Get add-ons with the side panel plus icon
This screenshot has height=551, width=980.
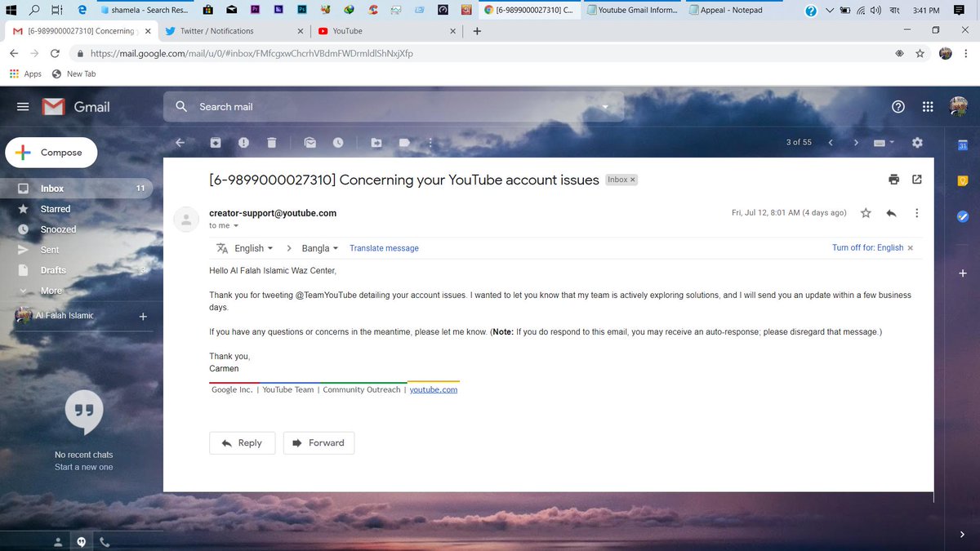(x=963, y=273)
